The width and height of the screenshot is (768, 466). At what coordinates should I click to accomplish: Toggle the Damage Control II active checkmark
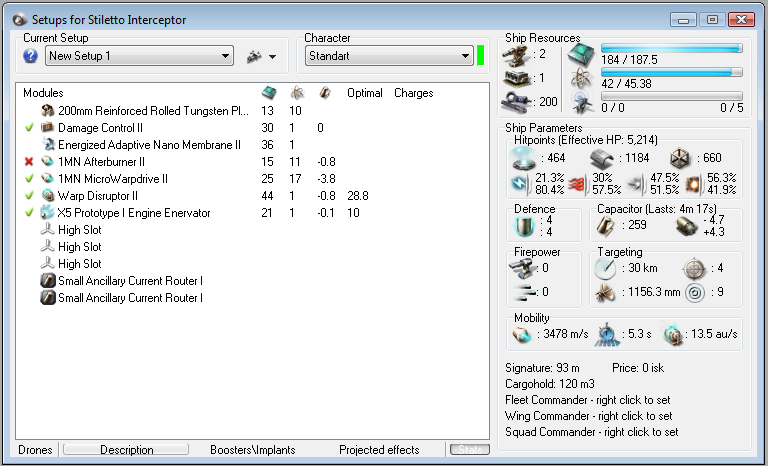pyautogui.click(x=29, y=128)
